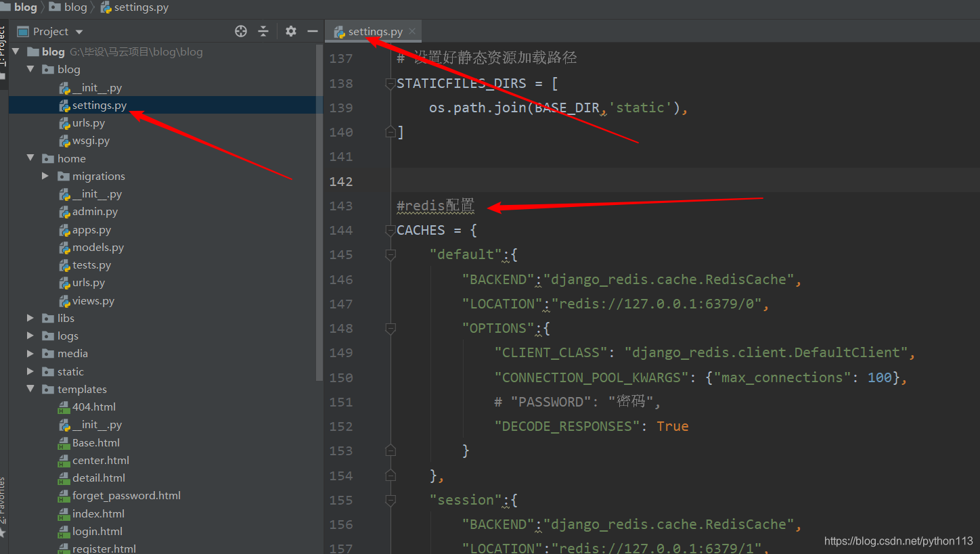980x554 pixels.
Task: Open center.html template
Action: [x=101, y=460]
